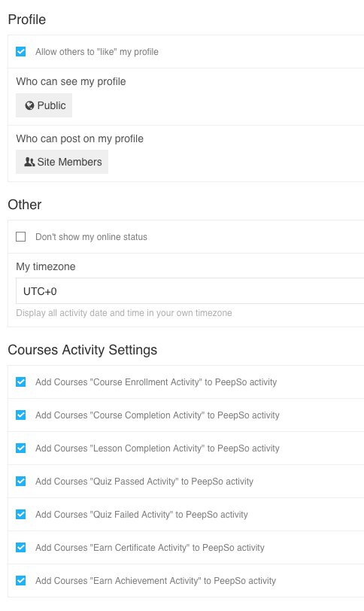Toggle Quiz Passed Activity checkbox

pos(20,482)
